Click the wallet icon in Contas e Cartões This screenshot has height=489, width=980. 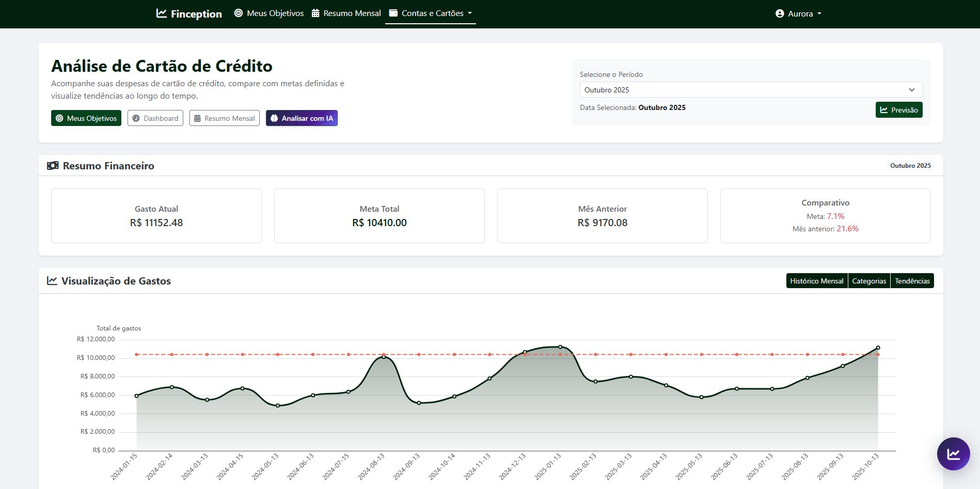pyautogui.click(x=393, y=13)
